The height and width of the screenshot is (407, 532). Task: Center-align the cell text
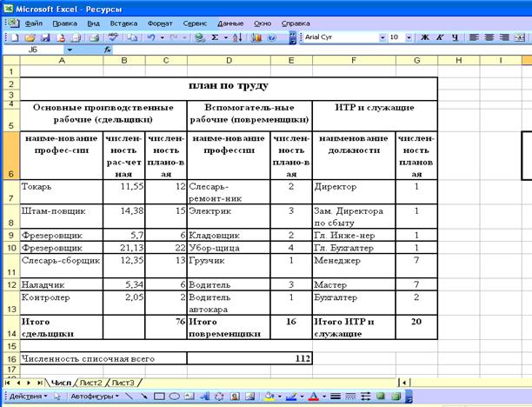(489, 37)
